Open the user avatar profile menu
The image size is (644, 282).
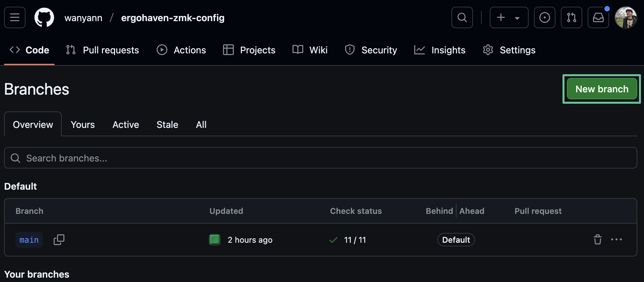pyautogui.click(x=626, y=17)
